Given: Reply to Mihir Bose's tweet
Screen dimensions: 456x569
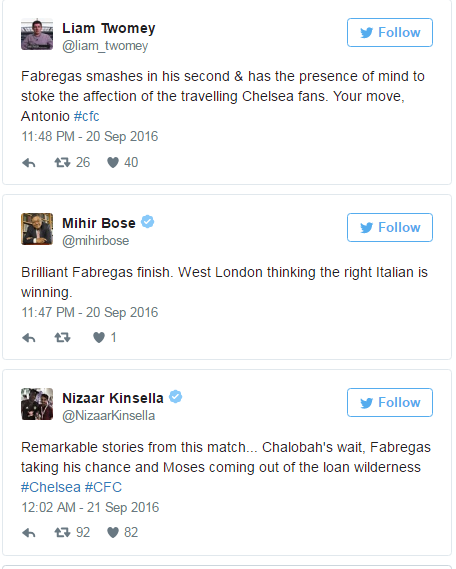Looking at the screenshot, I should pyautogui.click(x=29, y=338).
